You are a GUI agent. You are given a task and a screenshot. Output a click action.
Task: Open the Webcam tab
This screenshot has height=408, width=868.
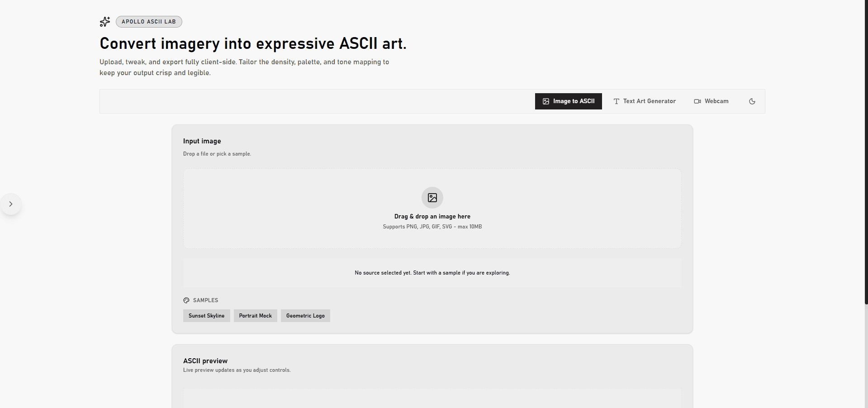tap(716, 101)
